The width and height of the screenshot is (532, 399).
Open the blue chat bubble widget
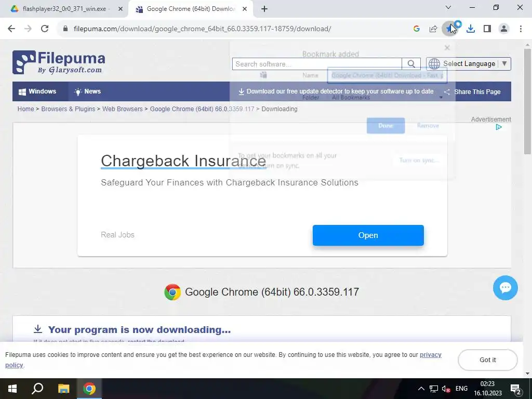click(505, 288)
